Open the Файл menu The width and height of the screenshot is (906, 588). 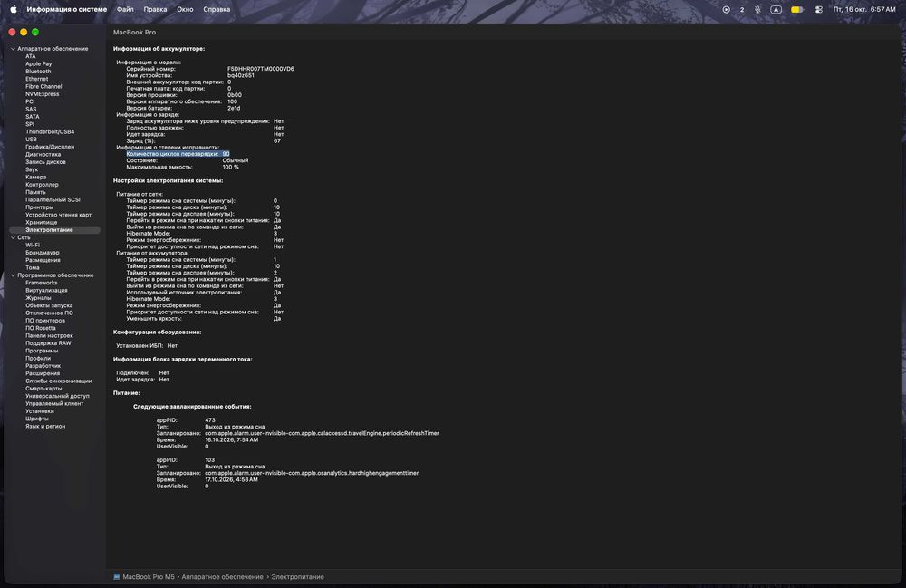125,9
